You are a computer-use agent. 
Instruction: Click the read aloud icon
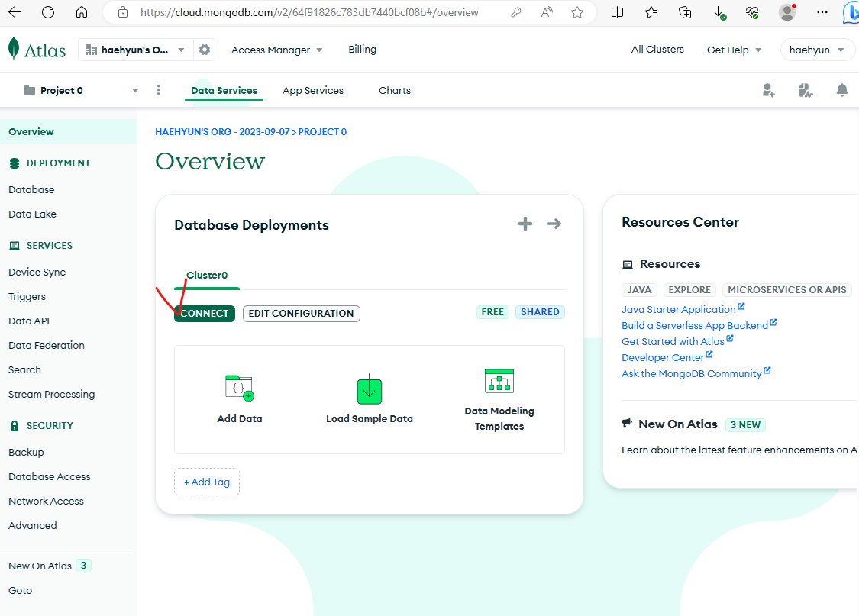point(547,12)
